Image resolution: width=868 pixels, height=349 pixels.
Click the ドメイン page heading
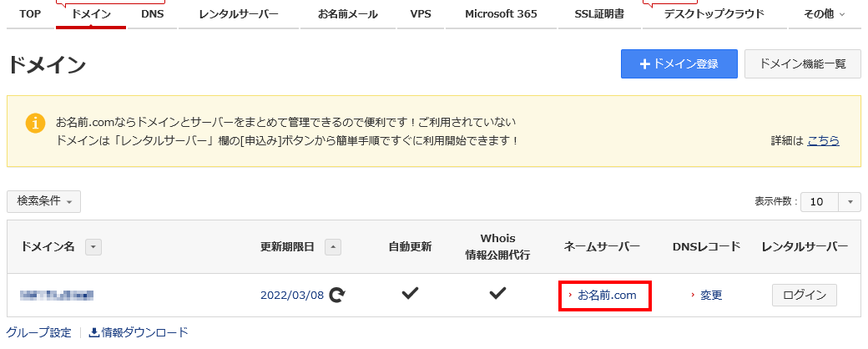click(47, 65)
